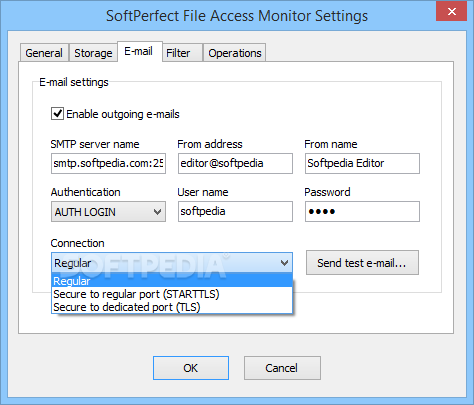Focus the User name input field

point(235,211)
